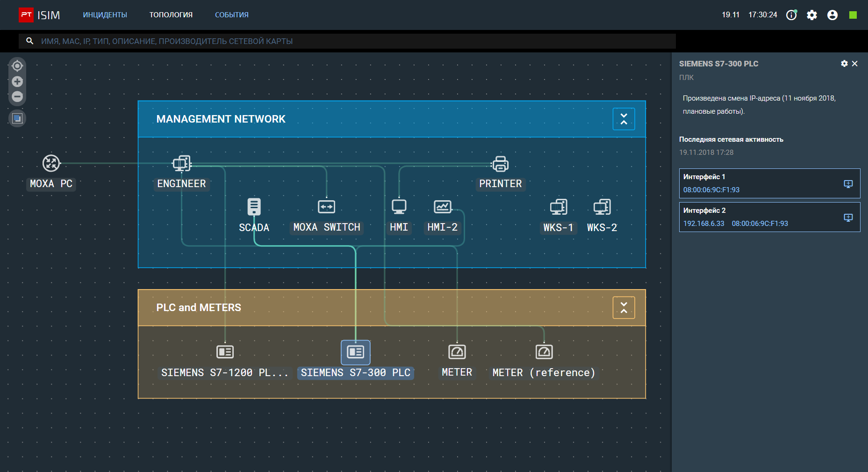868x472 pixels.
Task: Click the Интерфейс 2 row
Action: pos(769,217)
